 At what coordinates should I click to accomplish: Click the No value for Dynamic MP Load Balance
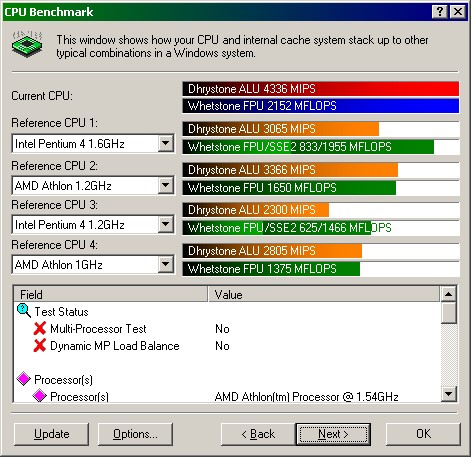(222, 346)
